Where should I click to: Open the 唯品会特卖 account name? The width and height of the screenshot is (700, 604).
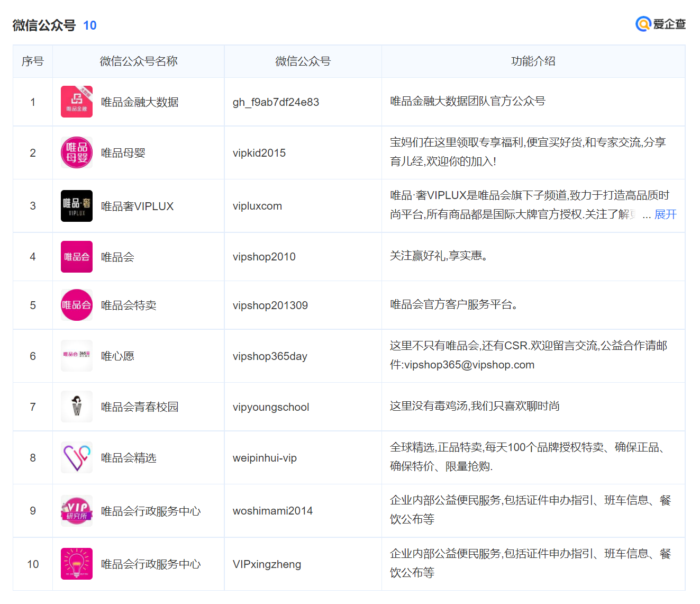[x=129, y=305]
